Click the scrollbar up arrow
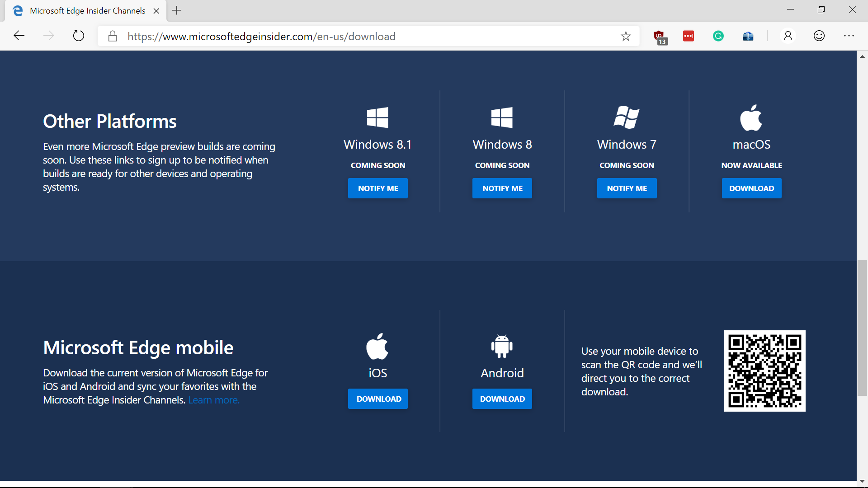The image size is (868, 488). pos(862,56)
